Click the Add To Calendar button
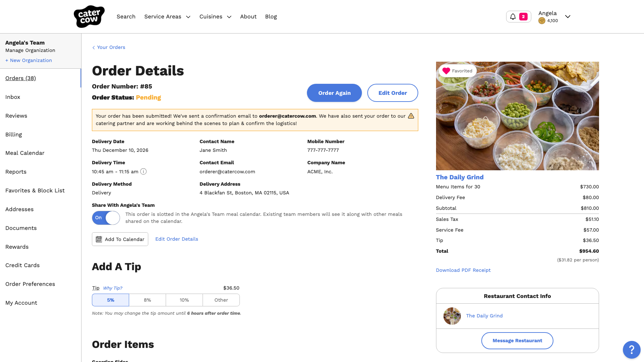The height and width of the screenshot is (362, 644). [x=120, y=239]
